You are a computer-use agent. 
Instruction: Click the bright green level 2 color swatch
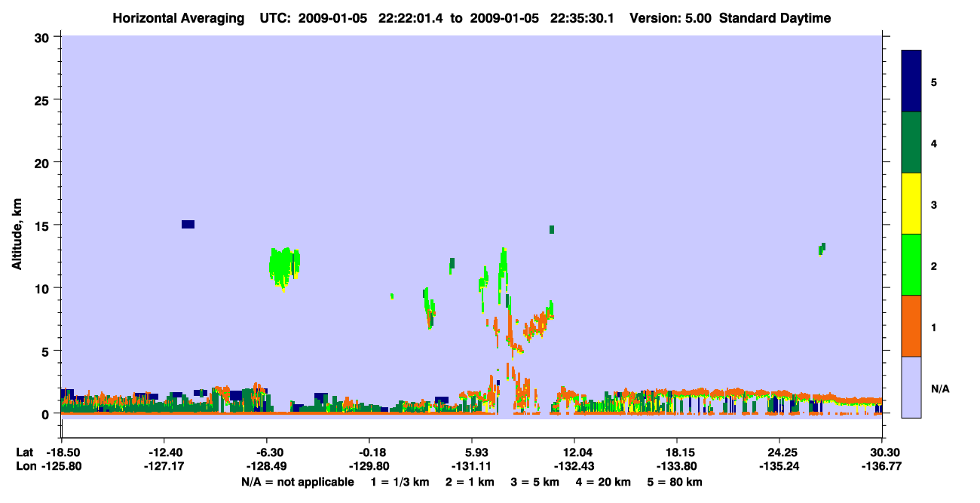(911, 265)
